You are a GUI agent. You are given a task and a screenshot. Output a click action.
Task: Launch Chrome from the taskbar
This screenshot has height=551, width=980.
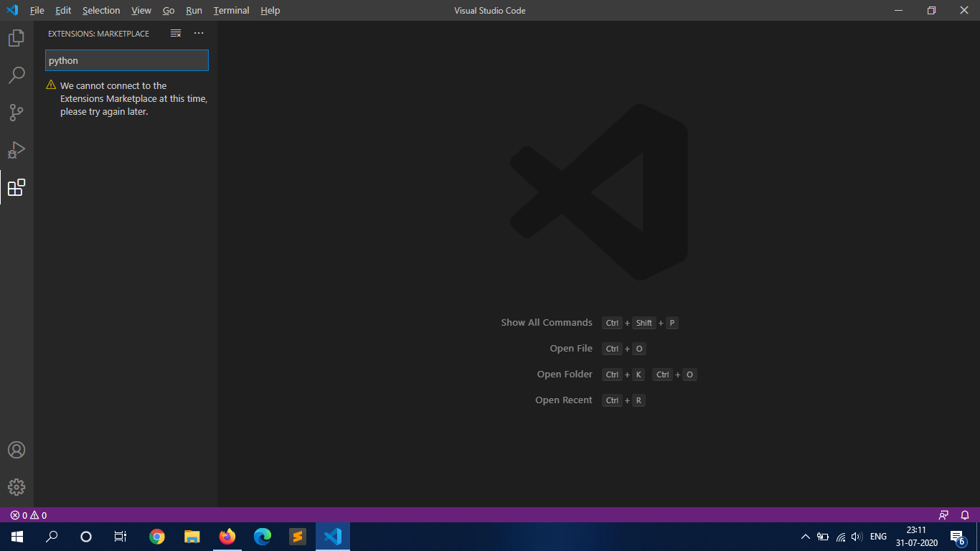click(x=156, y=536)
